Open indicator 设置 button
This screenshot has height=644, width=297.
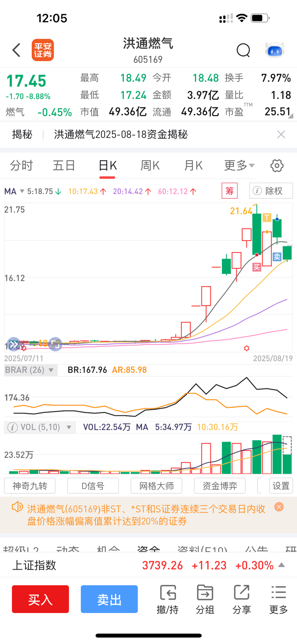(x=281, y=486)
